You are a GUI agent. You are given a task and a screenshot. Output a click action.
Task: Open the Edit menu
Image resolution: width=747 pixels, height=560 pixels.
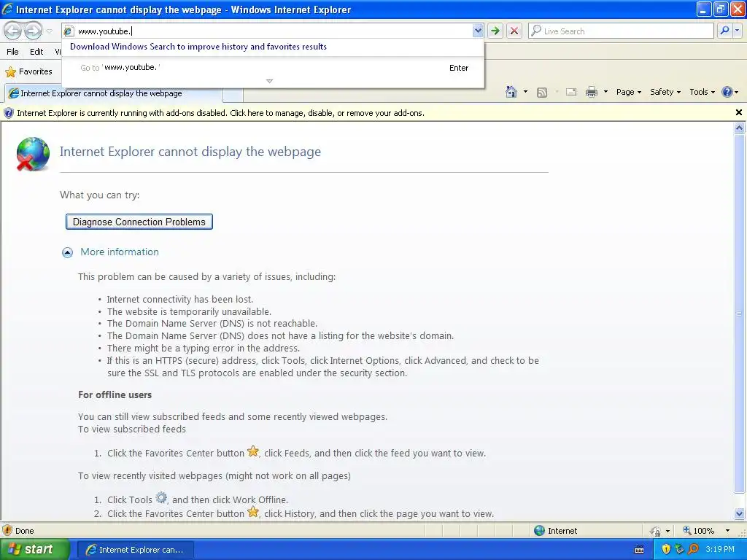pyautogui.click(x=36, y=52)
